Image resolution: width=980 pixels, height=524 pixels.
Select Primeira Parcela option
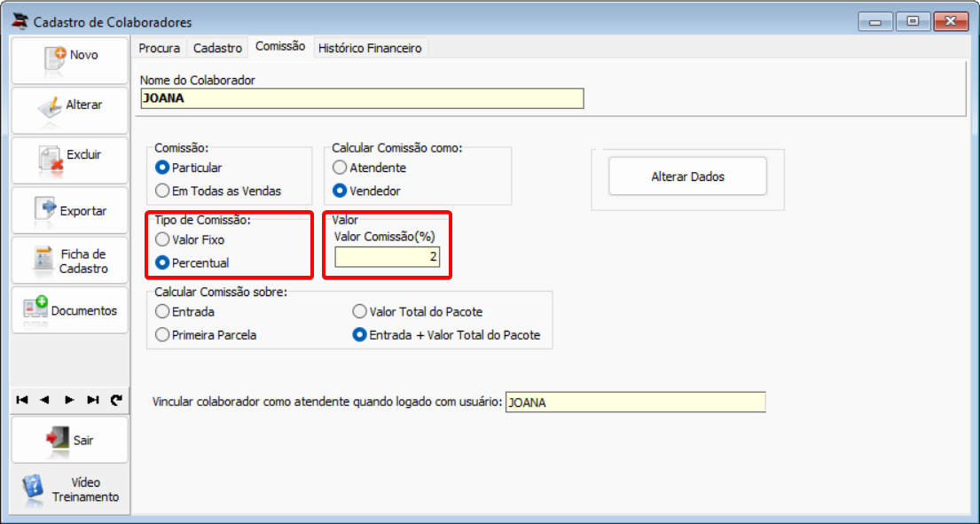pyautogui.click(x=206, y=335)
